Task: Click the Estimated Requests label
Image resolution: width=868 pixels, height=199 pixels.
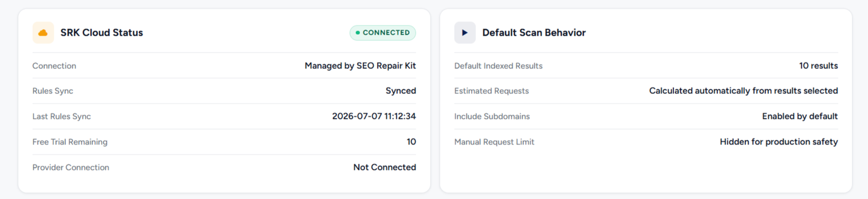Action: coord(492,91)
